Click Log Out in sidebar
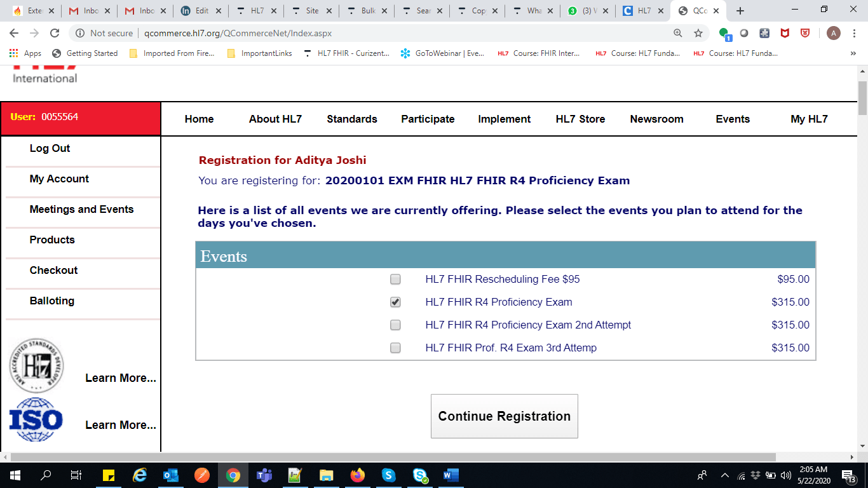Screen dimensions: 868x488 (x=50, y=148)
